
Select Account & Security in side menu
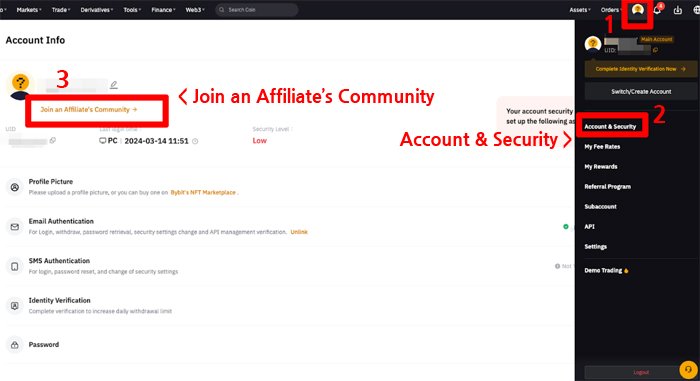pyautogui.click(x=610, y=126)
